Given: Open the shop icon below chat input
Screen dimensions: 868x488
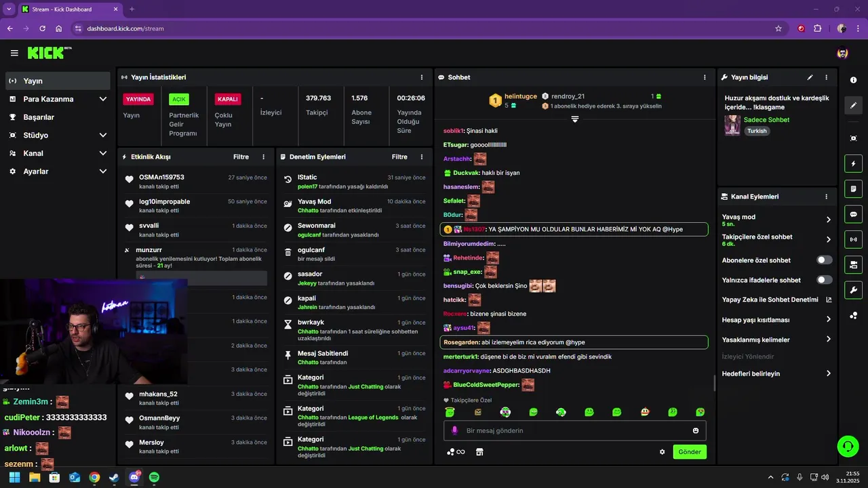Looking at the screenshot, I should (479, 452).
